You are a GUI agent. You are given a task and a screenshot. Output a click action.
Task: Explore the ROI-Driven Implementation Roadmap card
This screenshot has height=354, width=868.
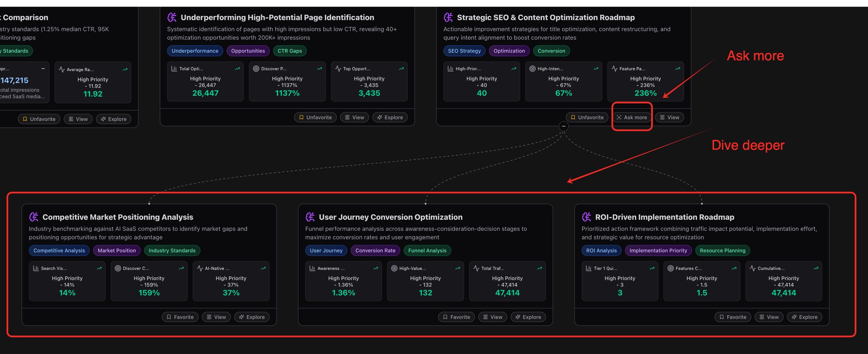(x=804, y=317)
